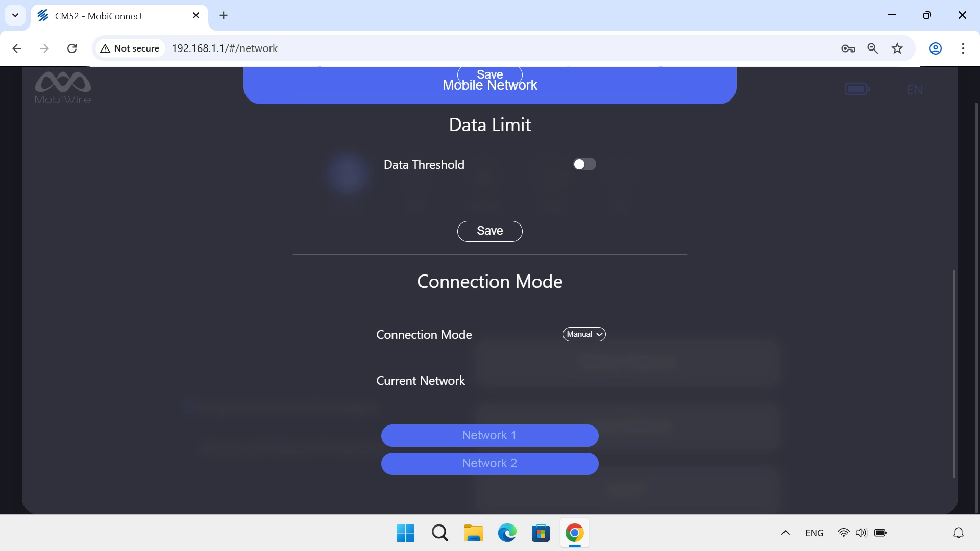Select the CM52 - MobiConnect tab
Image resolution: width=980 pixels, height=551 pixels.
tap(107, 16)
